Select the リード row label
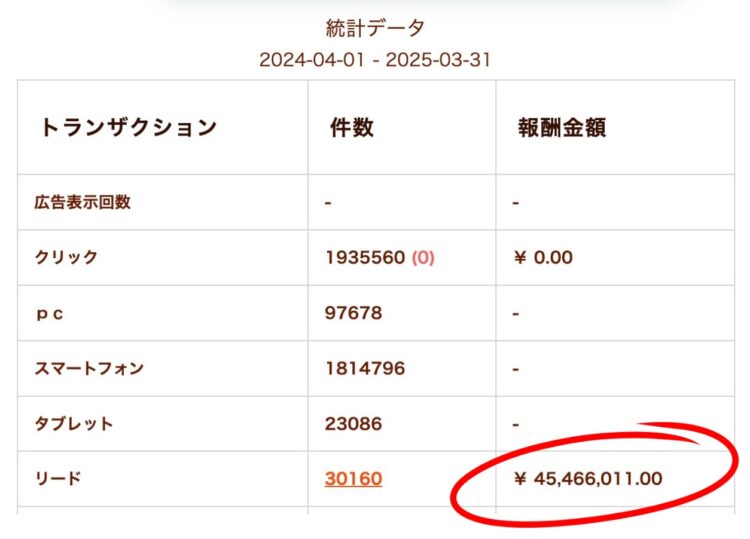The height and width of the screenshot is (539, 750). [58, 479]
